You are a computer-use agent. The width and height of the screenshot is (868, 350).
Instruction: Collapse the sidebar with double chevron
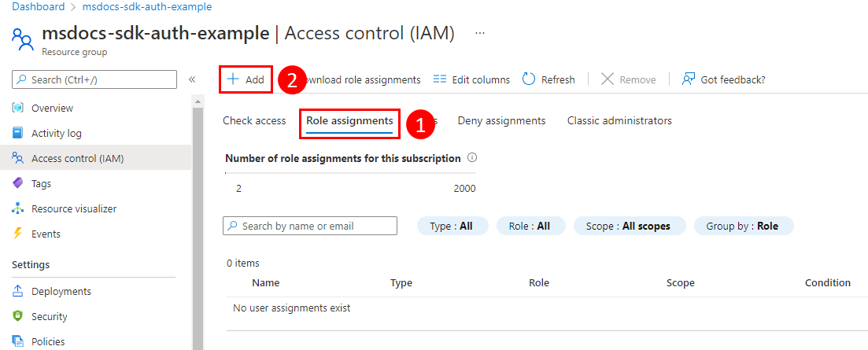coord(192,79)
